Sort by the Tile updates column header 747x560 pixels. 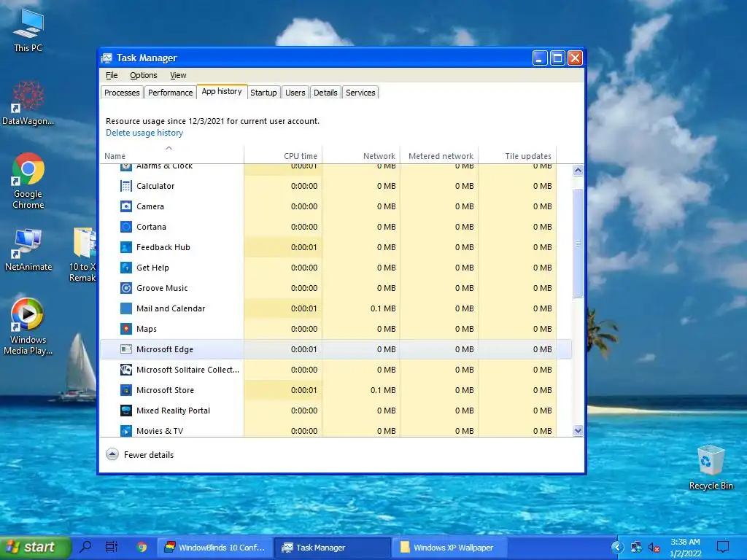pyautogui.click(x=517, y=156)
